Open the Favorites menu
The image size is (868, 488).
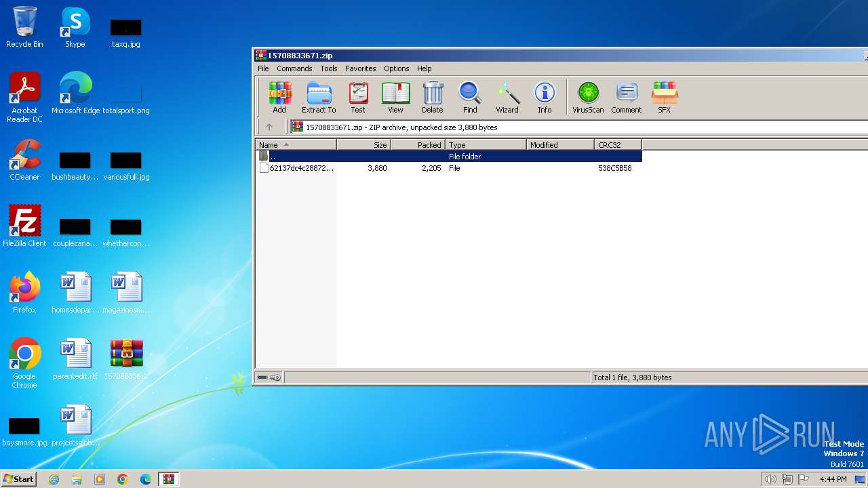click(x=361, y=68)
